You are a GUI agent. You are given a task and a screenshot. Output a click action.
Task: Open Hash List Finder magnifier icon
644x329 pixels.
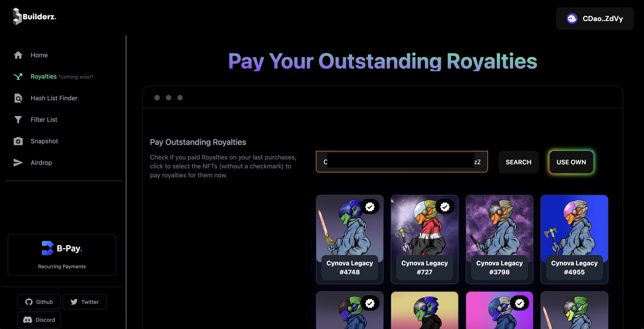(18, 98)
